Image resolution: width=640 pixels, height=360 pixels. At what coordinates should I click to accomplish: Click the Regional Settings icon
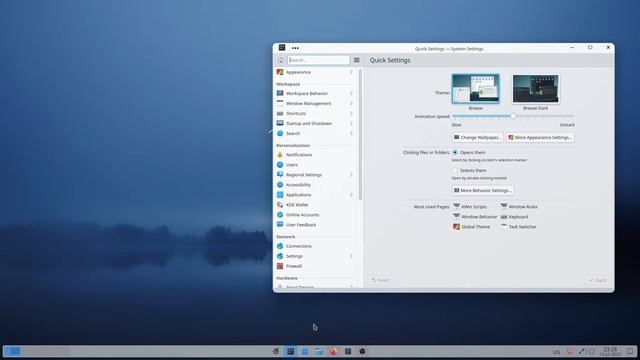pos(280,175)
